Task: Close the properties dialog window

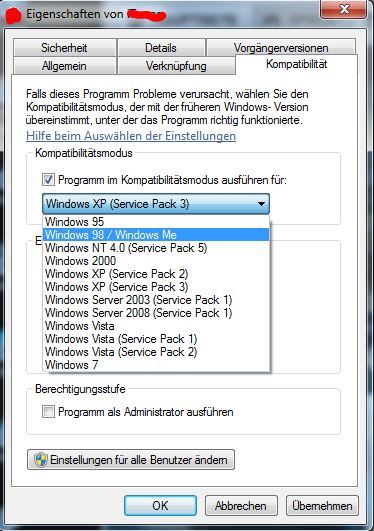Action: click(344, 9)
